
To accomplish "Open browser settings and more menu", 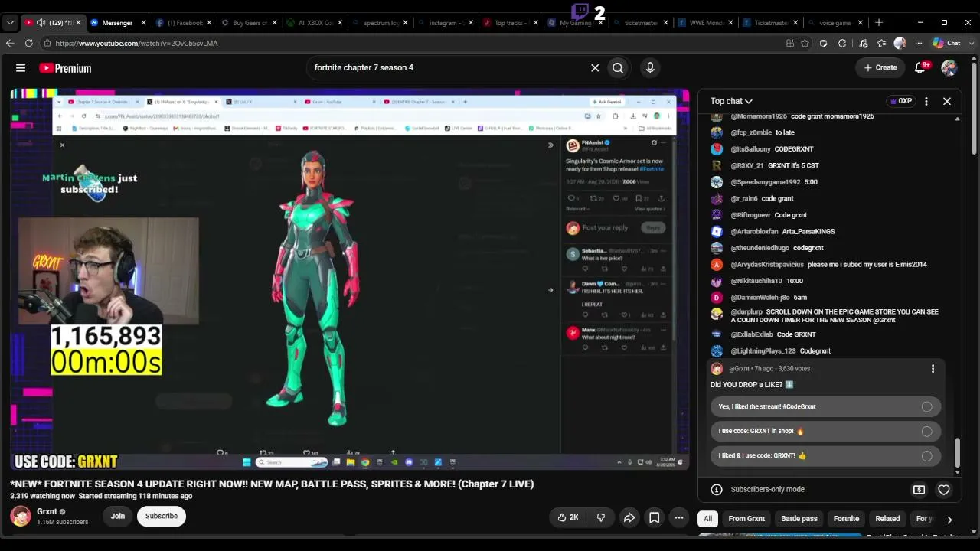I will click(919, 43).
